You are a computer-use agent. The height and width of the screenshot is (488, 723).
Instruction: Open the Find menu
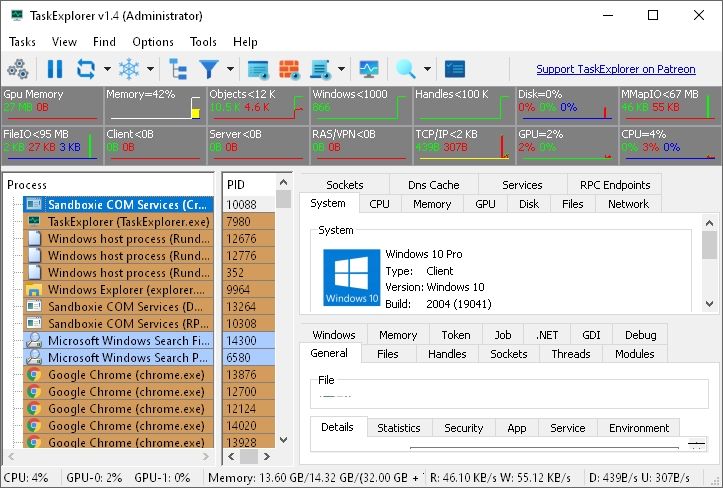tap(104, 42)
